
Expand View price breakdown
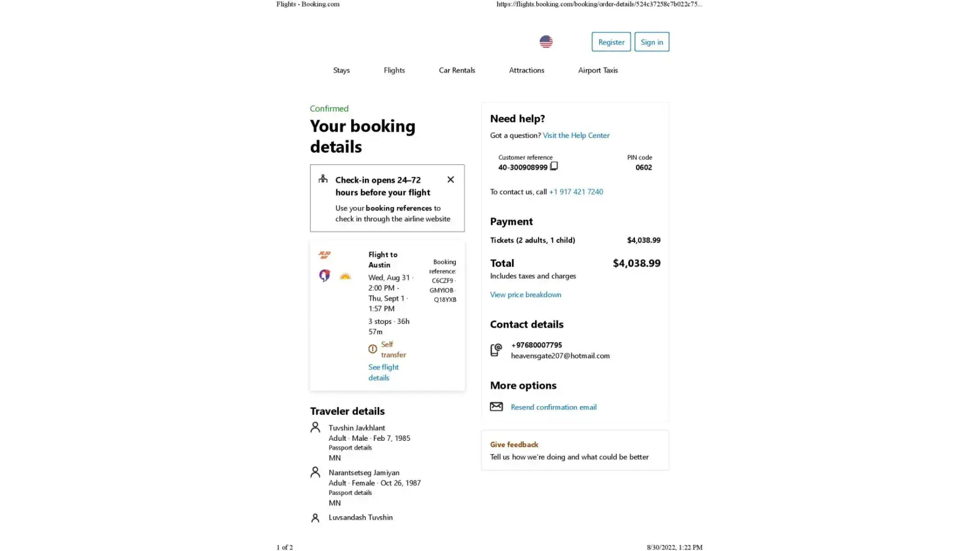point(525,294)
